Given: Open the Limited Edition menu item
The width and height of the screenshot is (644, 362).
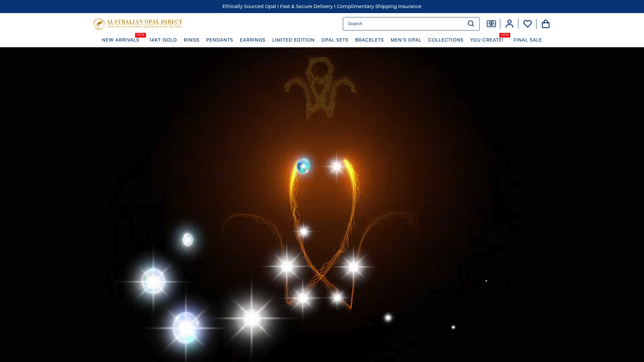Looking at the screenshot, I should (293, 40).
